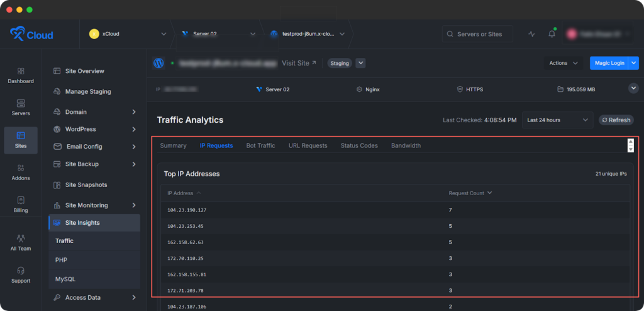
Task: Click the notification bell icon
Action: pyautogui.click(x=552, y=34)
